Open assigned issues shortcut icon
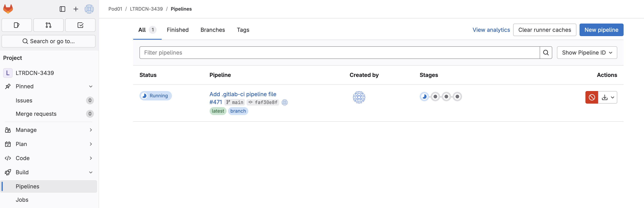Viewport: 644px width, 208px height. [17, 25]
